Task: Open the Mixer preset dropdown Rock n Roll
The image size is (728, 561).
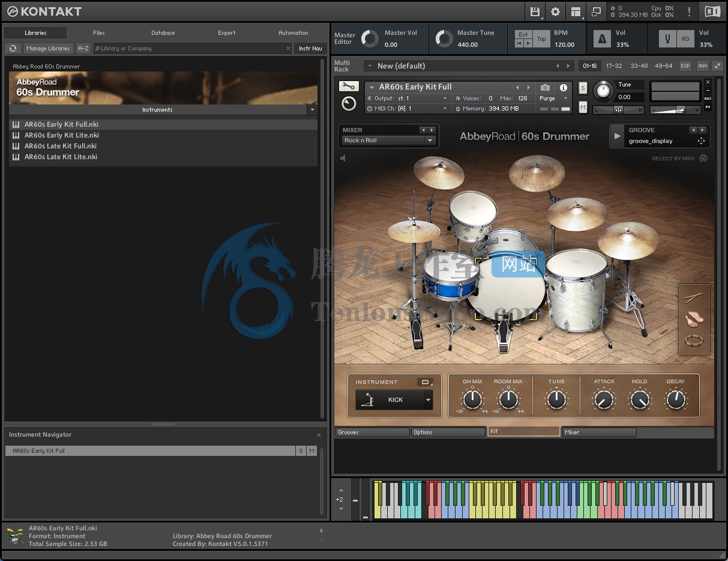Action: (388, 141)
